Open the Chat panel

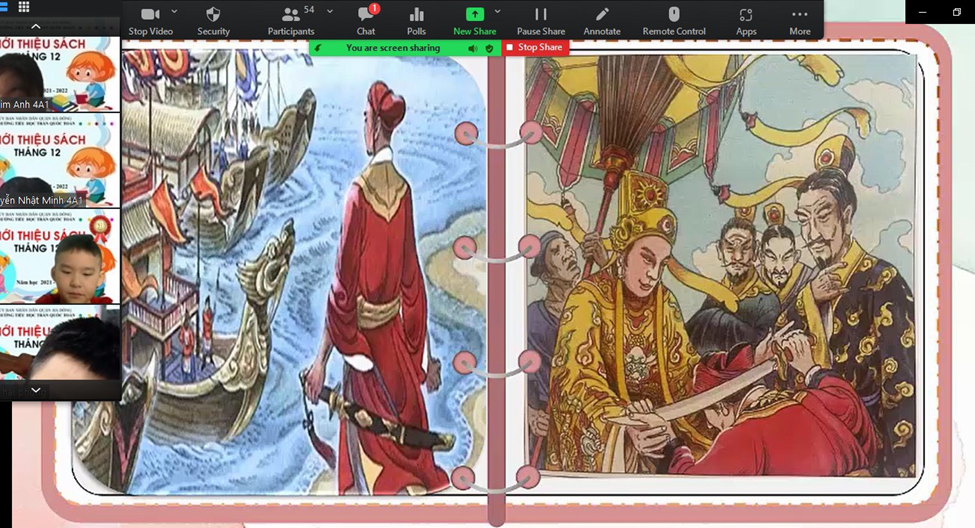(x=366, y=21)
